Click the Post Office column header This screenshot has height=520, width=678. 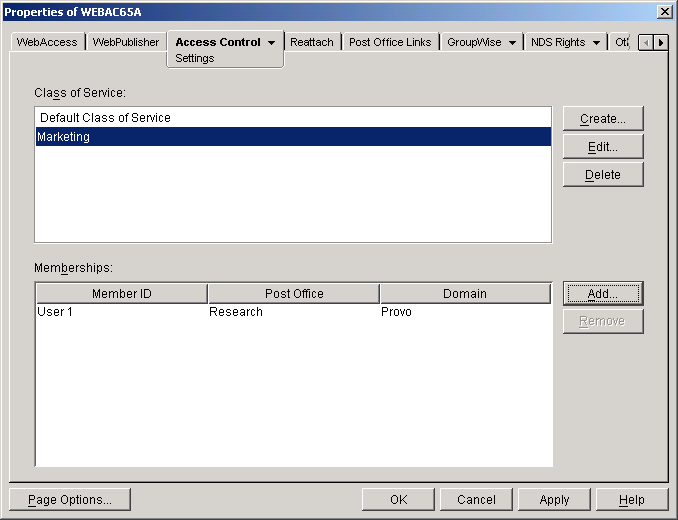(294, 293)
